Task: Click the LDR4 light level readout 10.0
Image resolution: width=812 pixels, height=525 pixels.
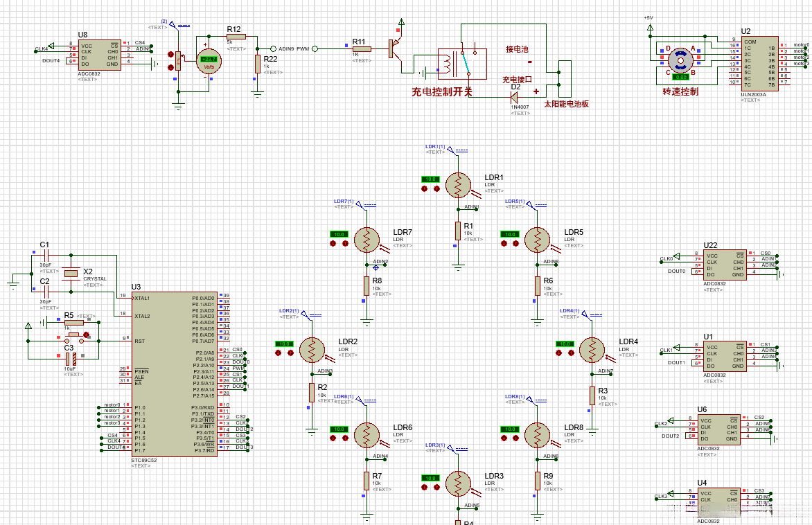Action: 565,344
